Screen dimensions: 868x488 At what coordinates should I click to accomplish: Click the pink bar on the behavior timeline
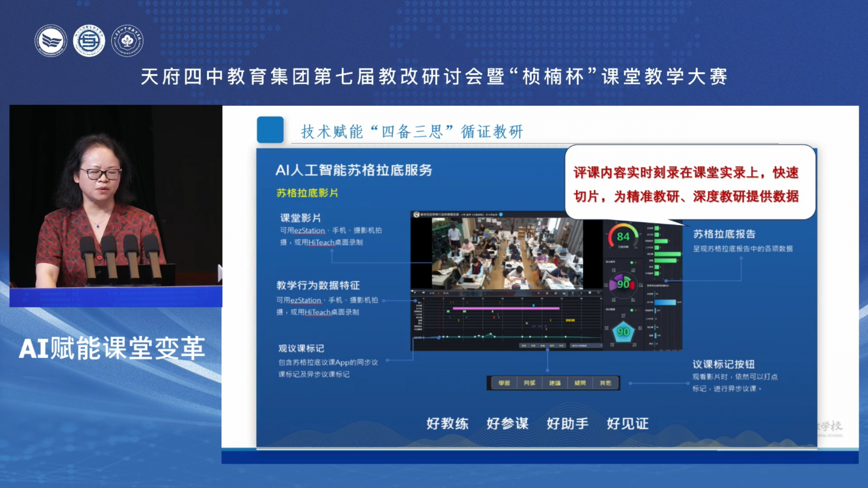pos(506,308)
